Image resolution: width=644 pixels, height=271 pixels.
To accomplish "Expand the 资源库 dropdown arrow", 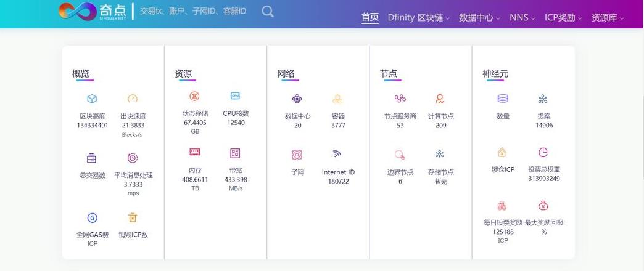I will pyautogui.click(x=622, y=19).
